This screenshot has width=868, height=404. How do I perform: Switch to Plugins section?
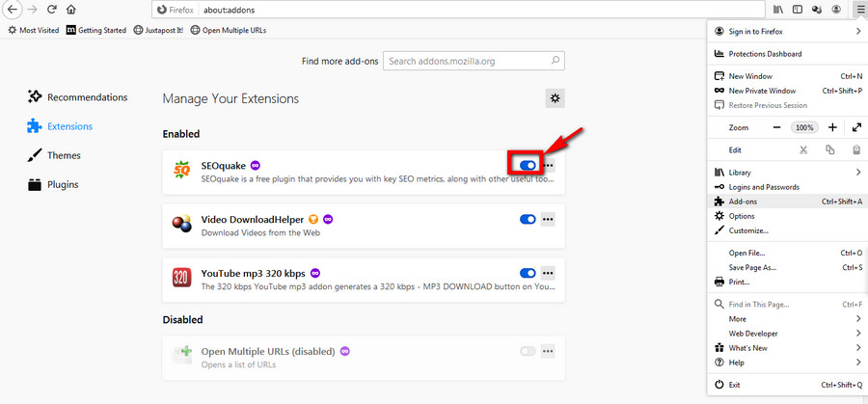point(53,185)
